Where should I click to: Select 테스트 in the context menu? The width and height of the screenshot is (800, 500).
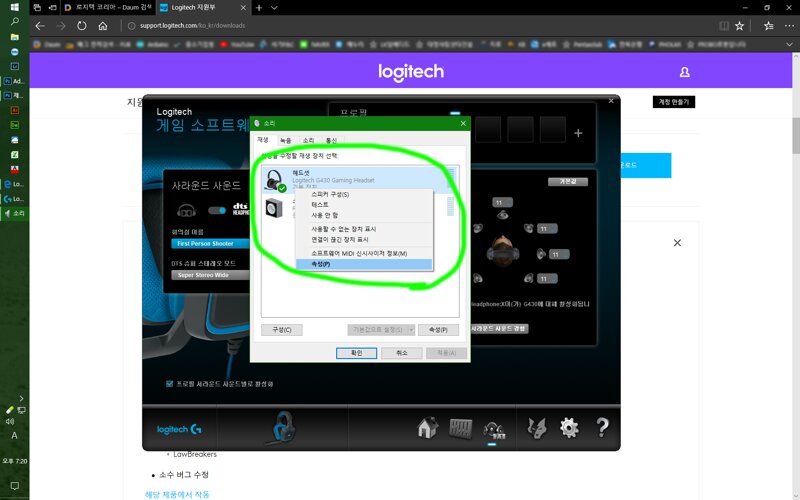[364, 205]
